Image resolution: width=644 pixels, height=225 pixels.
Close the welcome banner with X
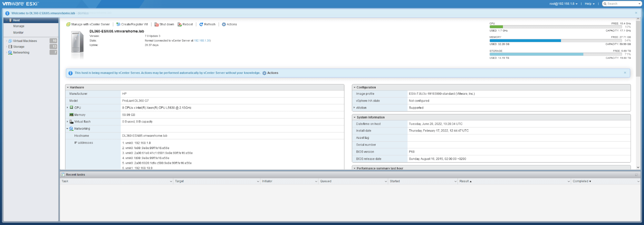click(636, 13)
